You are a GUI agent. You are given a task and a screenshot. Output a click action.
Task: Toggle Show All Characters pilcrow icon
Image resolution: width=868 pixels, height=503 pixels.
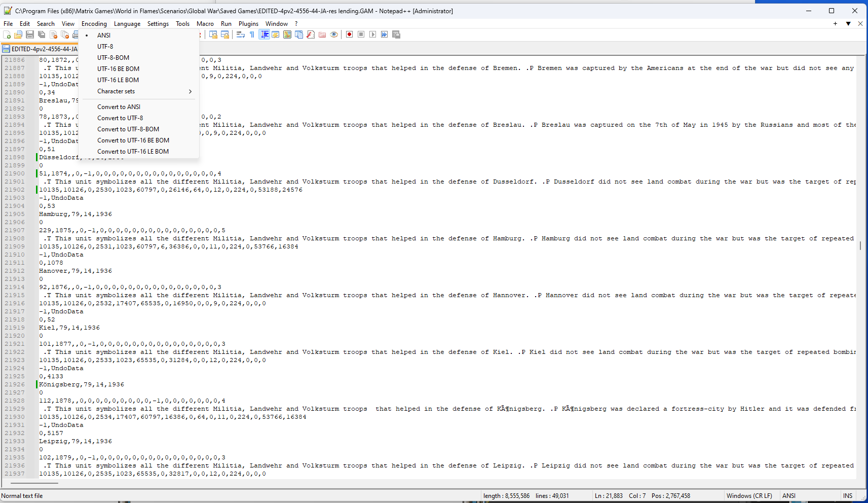[252, 34]
